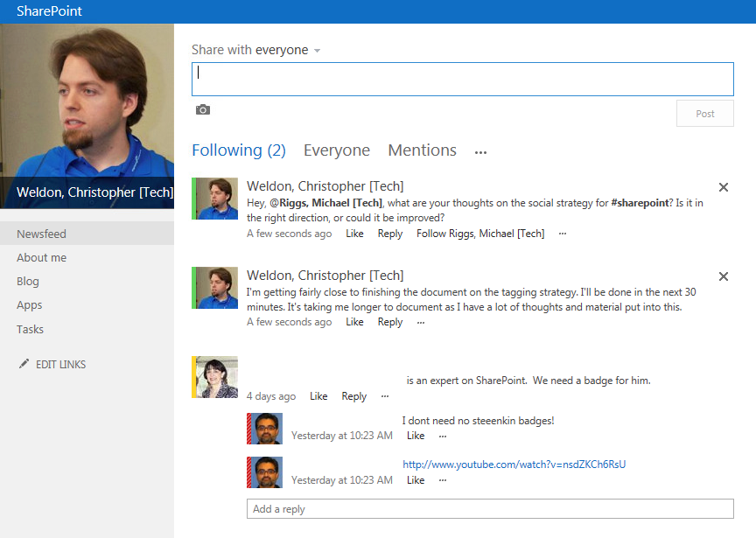Open Tasks in the left navigation

tap(30, 329)
